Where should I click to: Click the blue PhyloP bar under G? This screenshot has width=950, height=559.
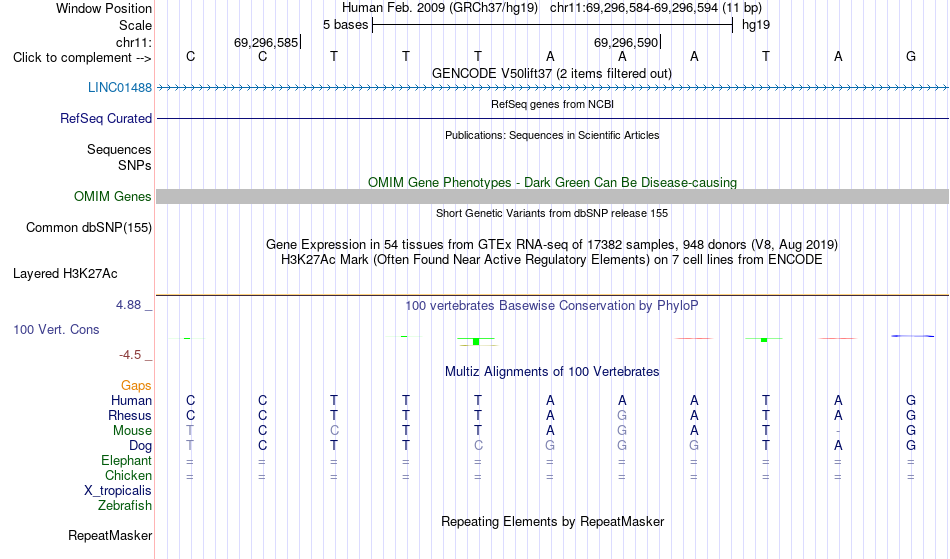tap(912, 336)
